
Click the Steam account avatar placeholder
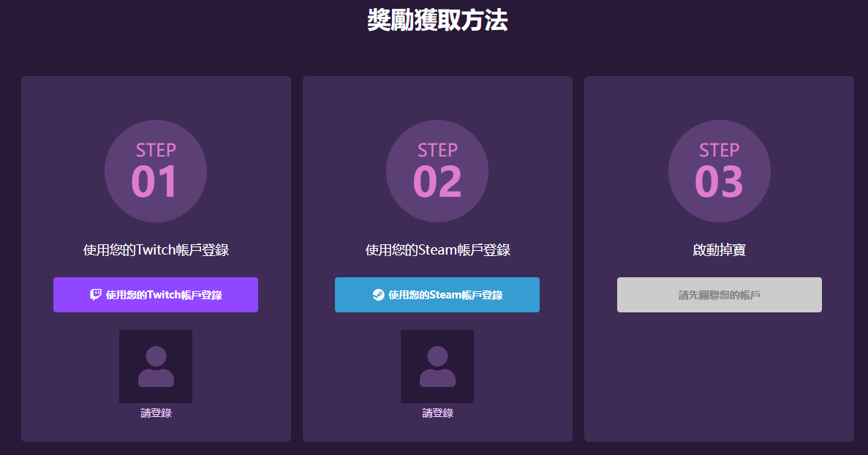[437, 366]
